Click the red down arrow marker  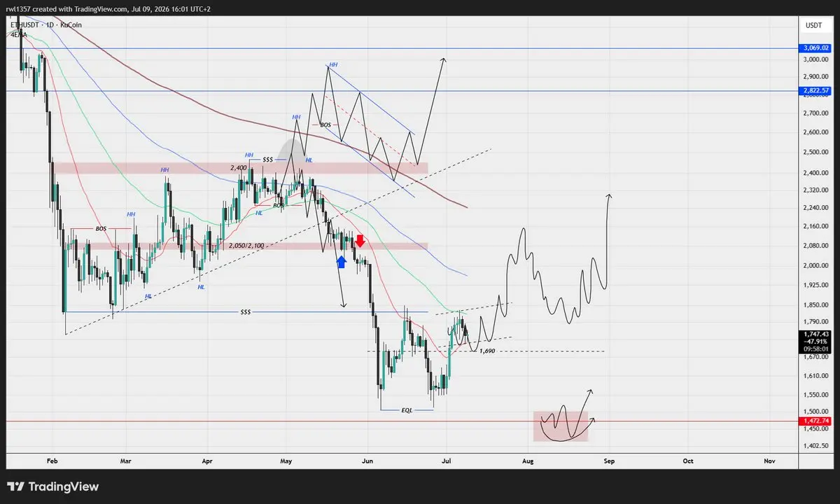[360, 241]
